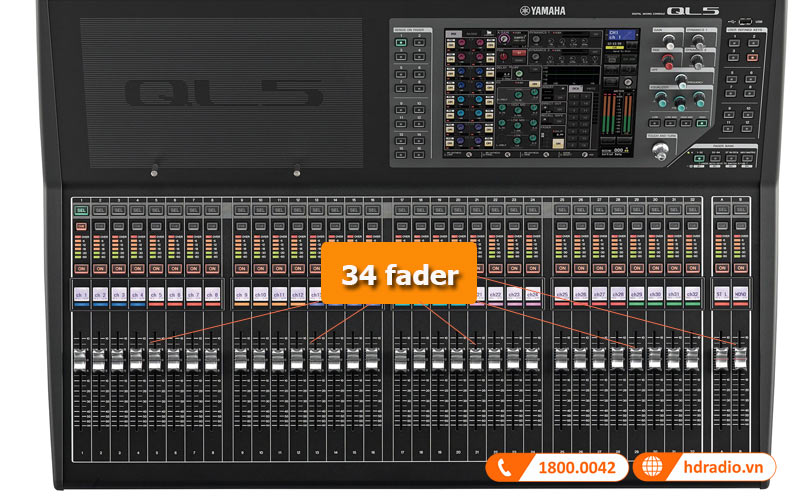Grab the HPF frequency knob
800x500 pixels.
pyautogui.click(x=681, y=81)
